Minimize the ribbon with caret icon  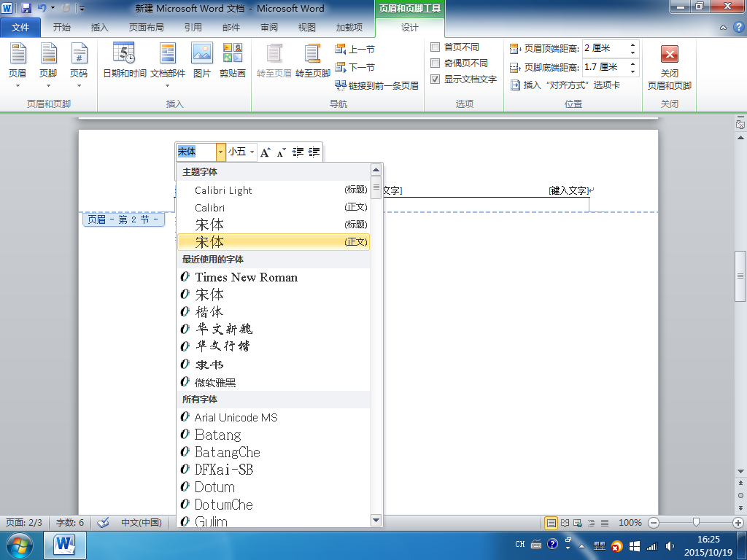(723, 28)
